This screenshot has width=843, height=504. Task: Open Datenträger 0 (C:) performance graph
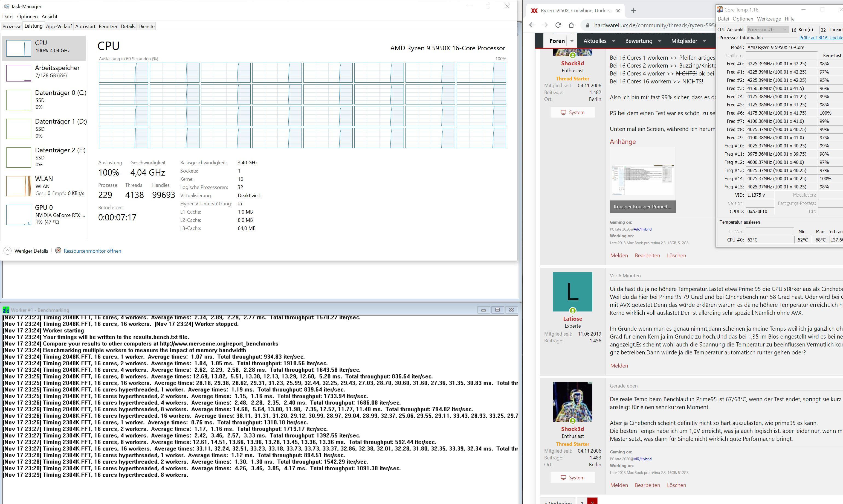(44, 100)
